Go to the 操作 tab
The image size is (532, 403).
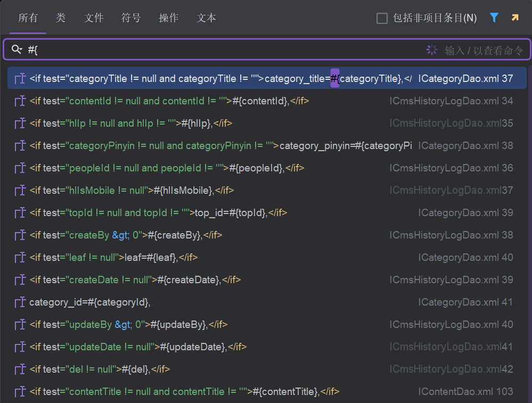coord(168,18)
